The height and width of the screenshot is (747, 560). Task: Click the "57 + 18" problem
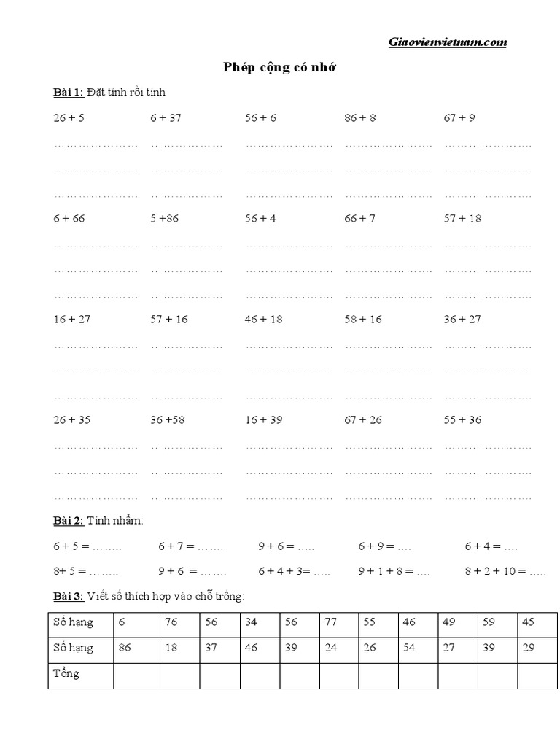462,218
